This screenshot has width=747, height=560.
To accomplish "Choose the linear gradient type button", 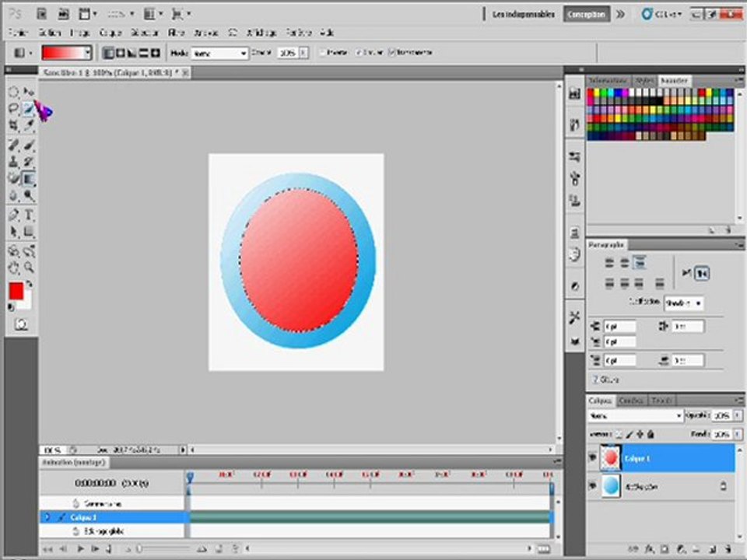I will click(x=109, y=53).
